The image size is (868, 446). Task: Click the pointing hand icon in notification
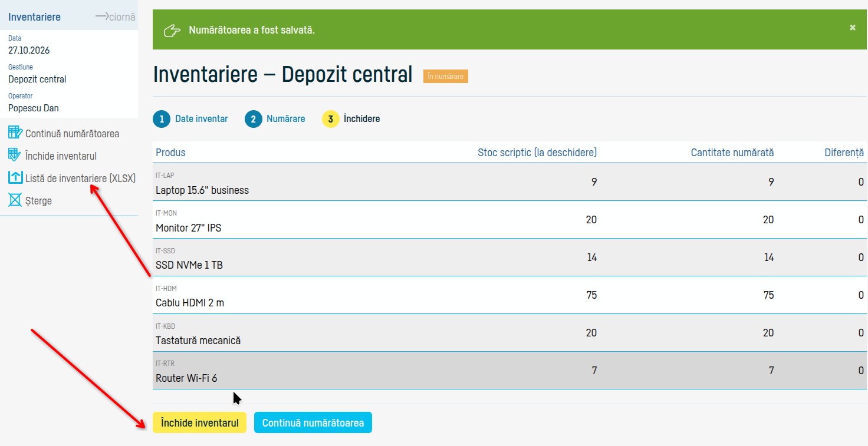tap(172, 30)
